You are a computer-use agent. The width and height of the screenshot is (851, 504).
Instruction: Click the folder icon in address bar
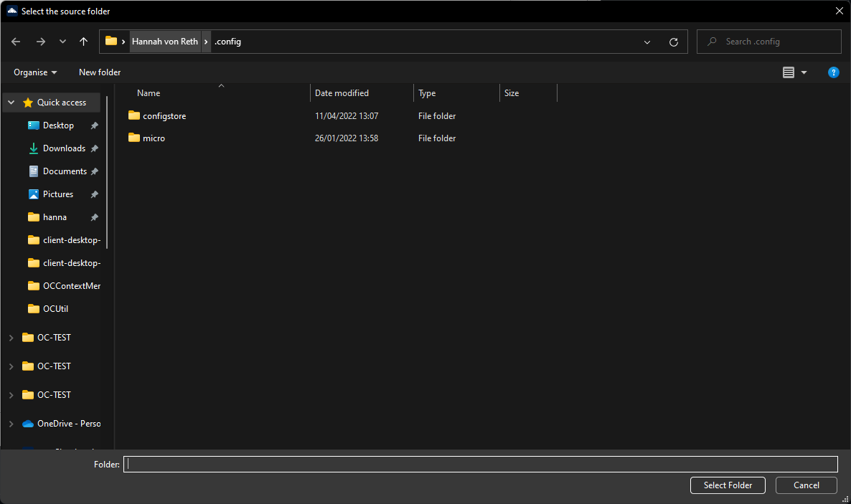(x=111, y=42)
